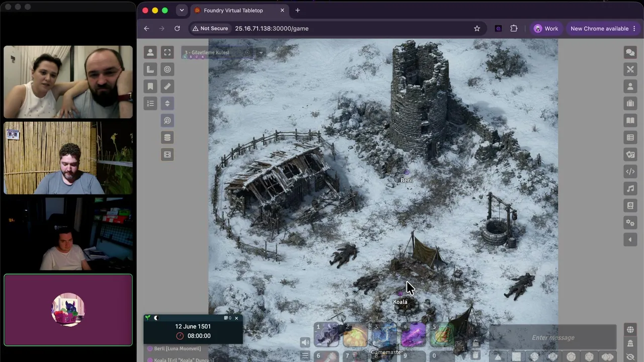The width and height of the screenshot is (644, 362).
Task: Go back in Chrome
Action: [146, 29]
